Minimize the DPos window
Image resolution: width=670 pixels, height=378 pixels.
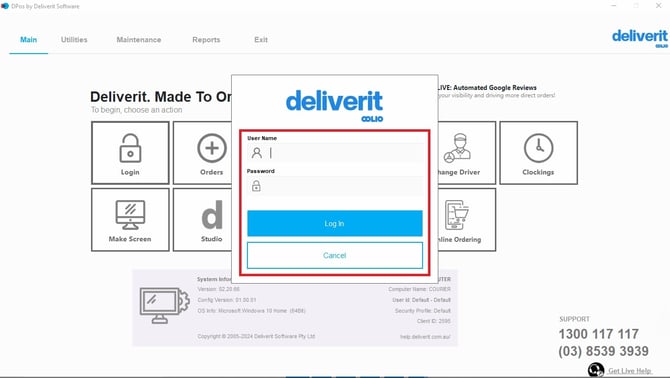(614, 6)
